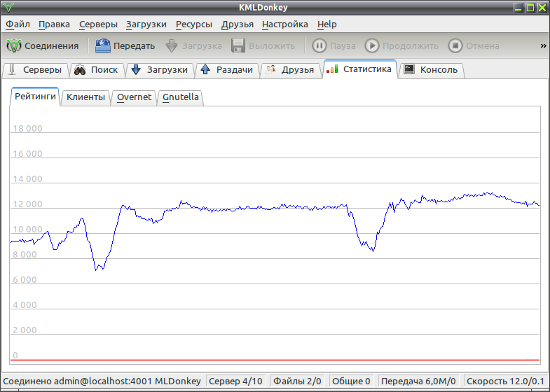
Task: Open the Серверы menu in menu bar
Action: [98, 24]
